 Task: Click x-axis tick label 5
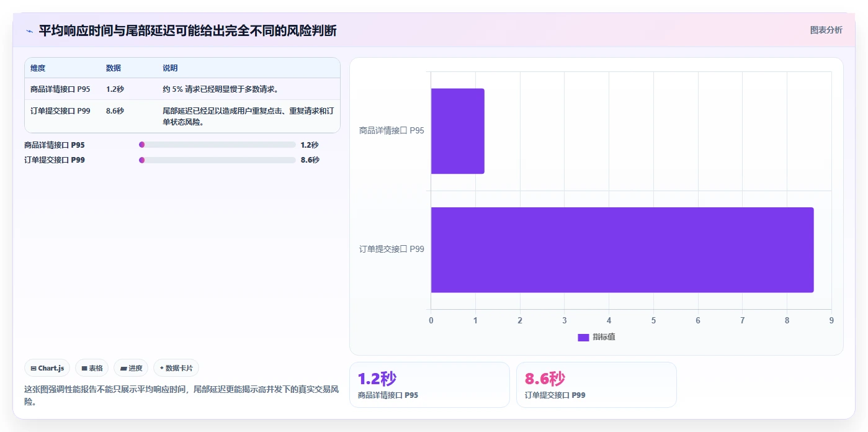pos(653,320)
